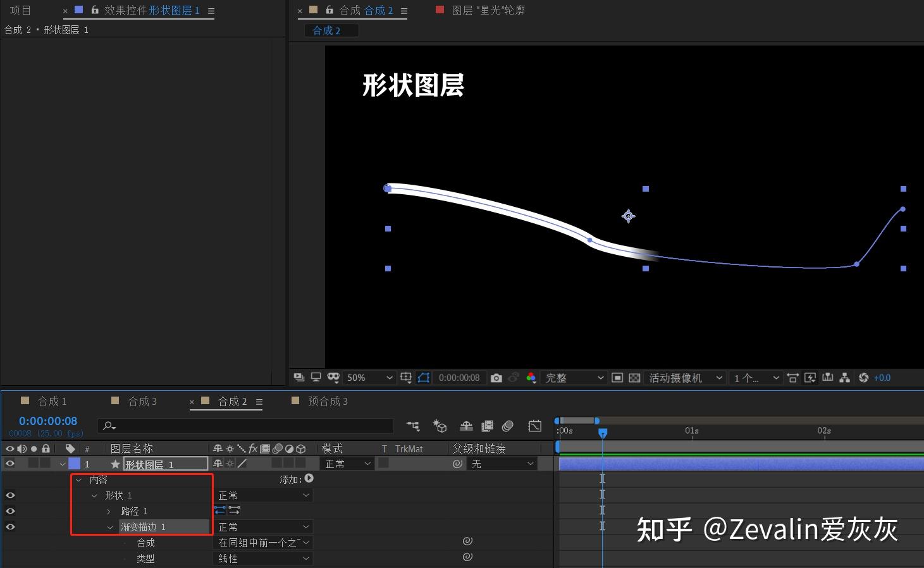Image resolution: width=924 pixels, height=568 pixels.
Task: Take a snapshot with the camera icon
Action: pyautogui.click(x=496, y=378)
